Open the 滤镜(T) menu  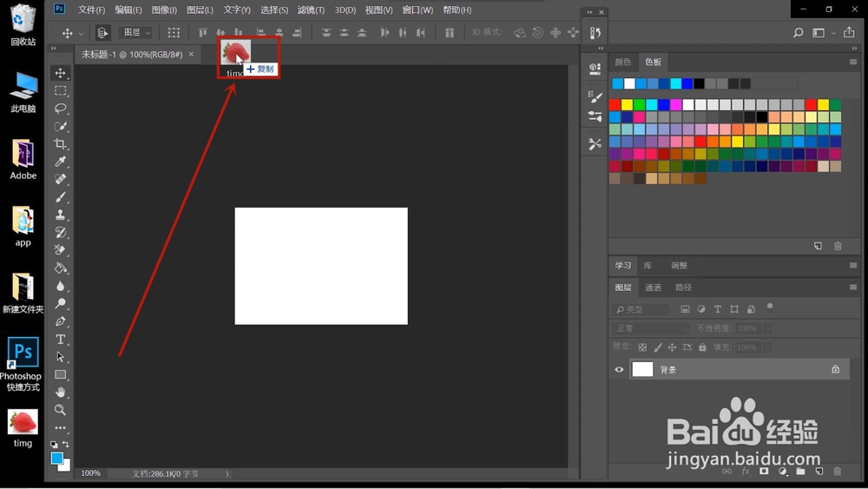point(311,10)
